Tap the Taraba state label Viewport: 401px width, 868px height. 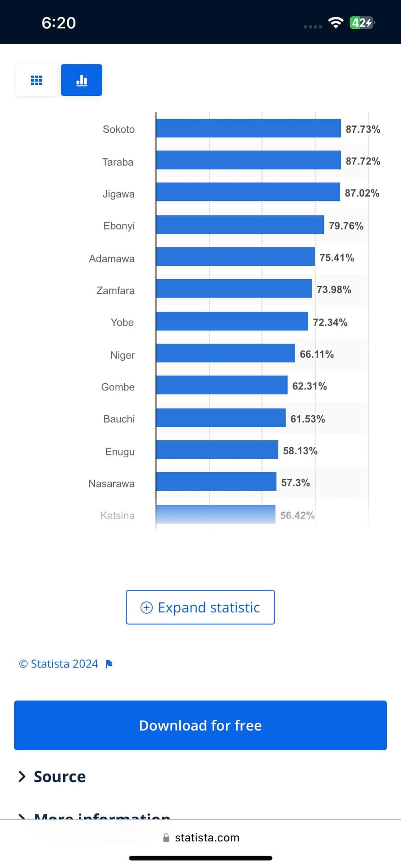(118, 162)
